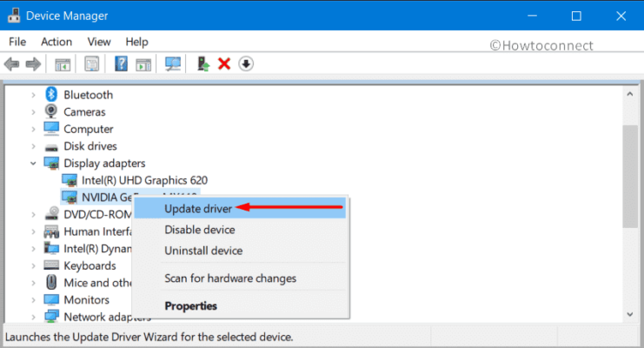
Task: Close the Device Manager window
Action: tap(621, 16)
